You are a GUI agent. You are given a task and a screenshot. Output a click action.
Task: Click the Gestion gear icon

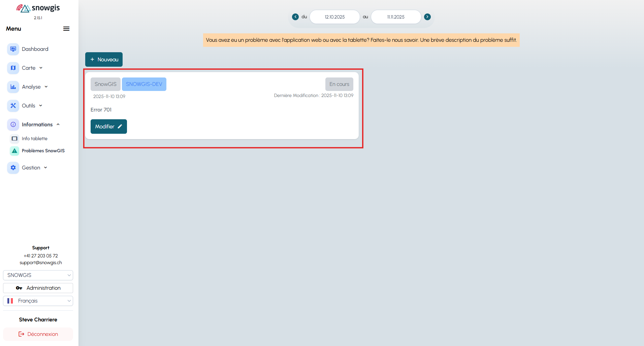point(13,168)
